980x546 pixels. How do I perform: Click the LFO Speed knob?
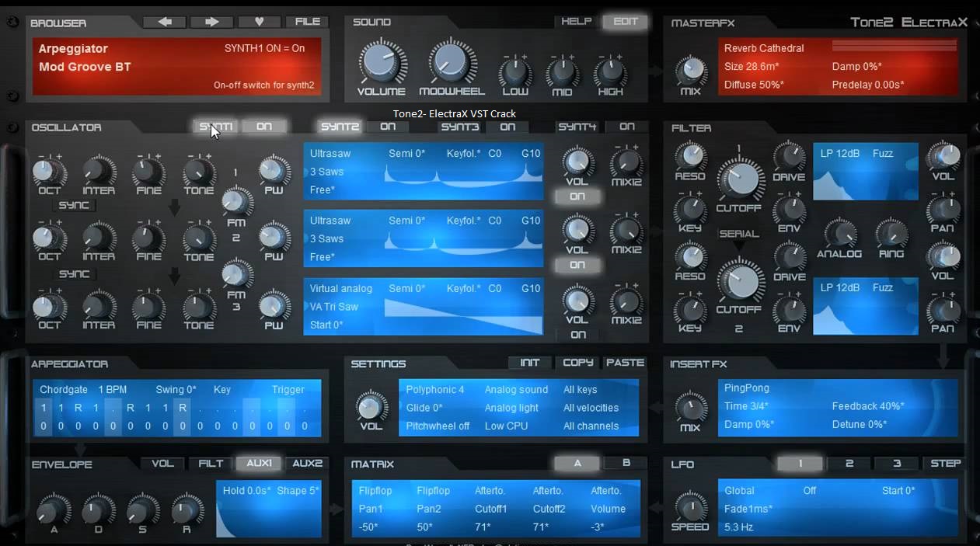[690, 506]
